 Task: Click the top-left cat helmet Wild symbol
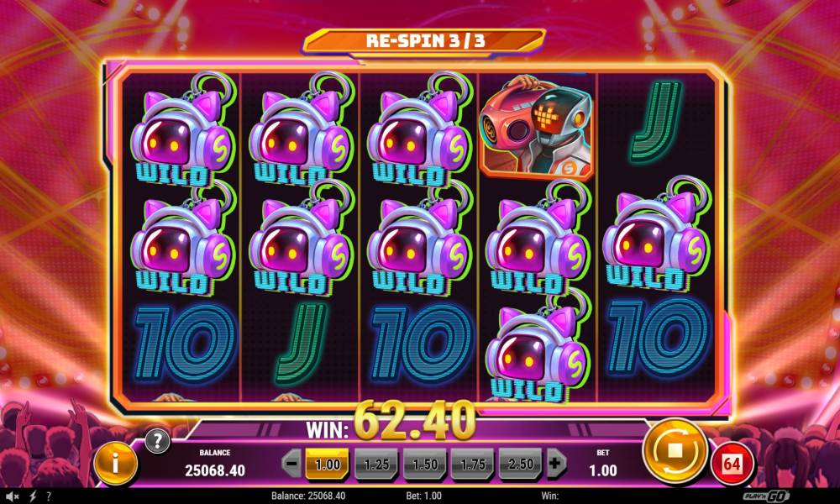coord(182,131)
